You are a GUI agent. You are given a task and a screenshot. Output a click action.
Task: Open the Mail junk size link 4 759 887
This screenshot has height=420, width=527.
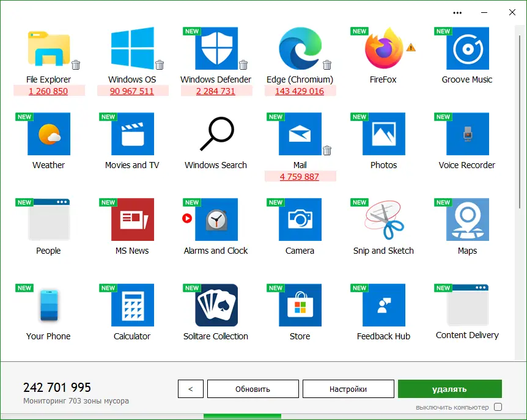coord(300,177)
